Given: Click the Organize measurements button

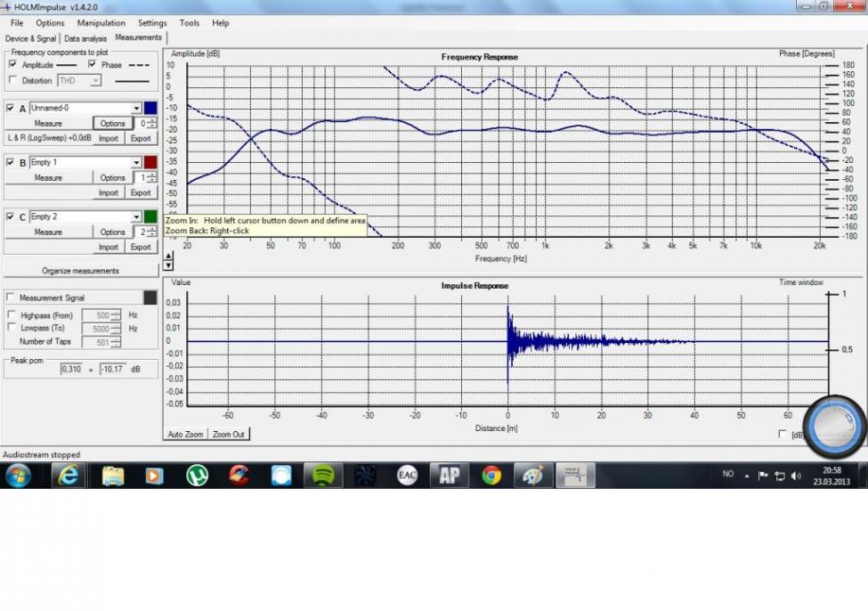Looking at the screenshot, I should click(x=80, y=271).
